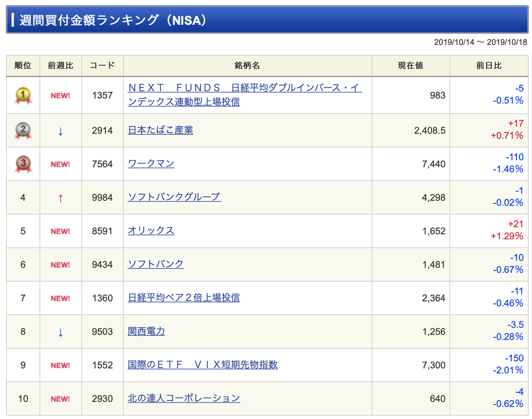Click the down arrow for 日本たばこ産業
Screen dimensions: 532x419
pyautogui.click(x=61, y=131)
